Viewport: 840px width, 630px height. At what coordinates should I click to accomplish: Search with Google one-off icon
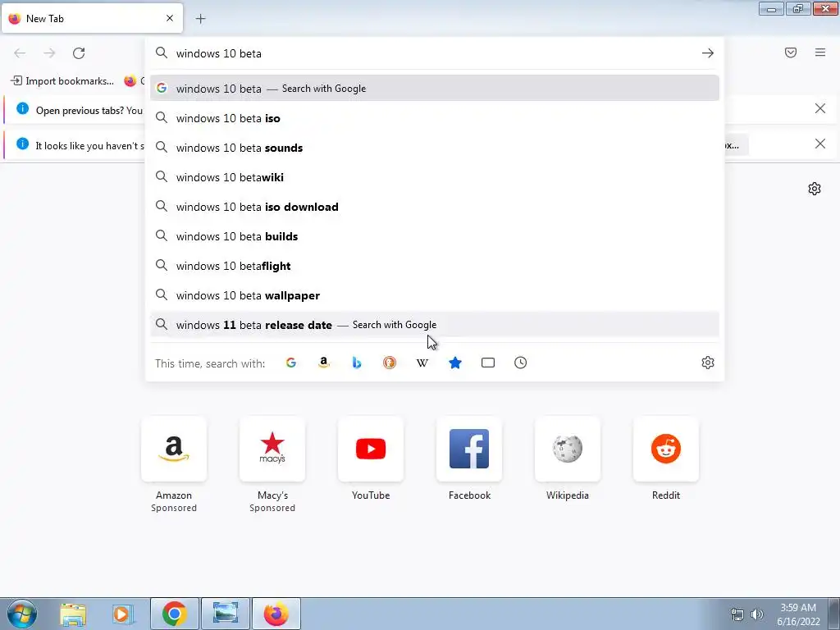click(x=291, y=363)
